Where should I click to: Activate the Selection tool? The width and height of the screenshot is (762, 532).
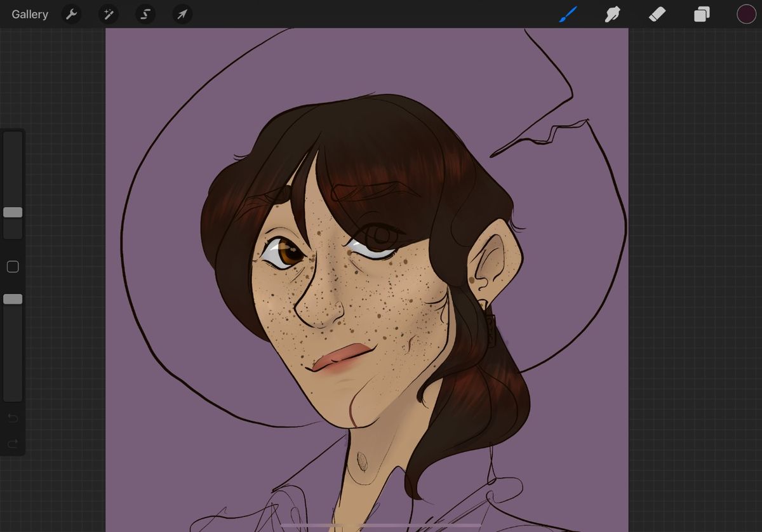tap(145, 14)
